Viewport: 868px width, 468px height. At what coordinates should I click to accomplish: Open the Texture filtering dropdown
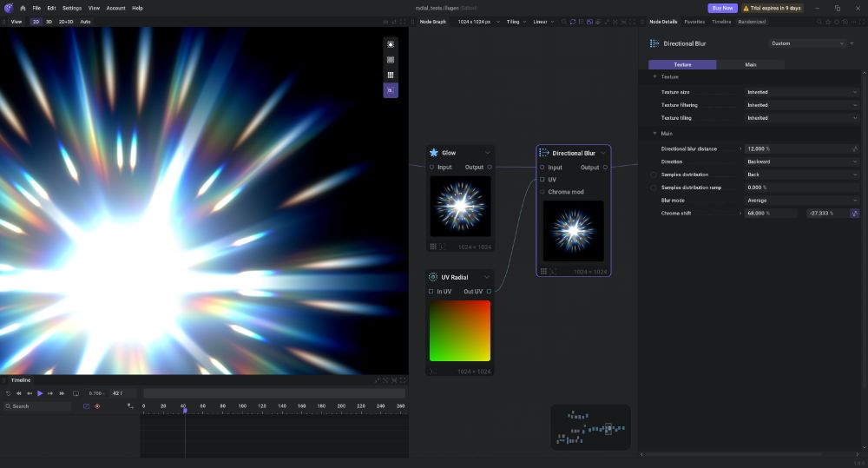(x=801, y=105)
